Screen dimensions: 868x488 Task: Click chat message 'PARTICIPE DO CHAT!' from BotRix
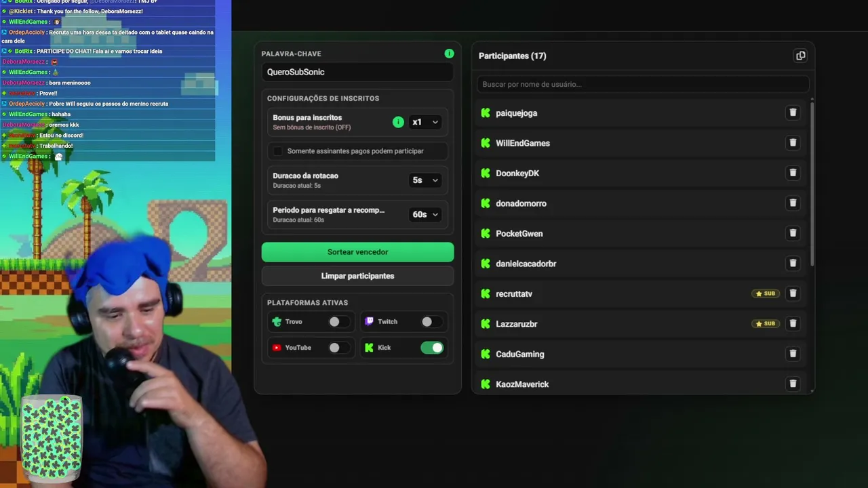click(99, 51)
